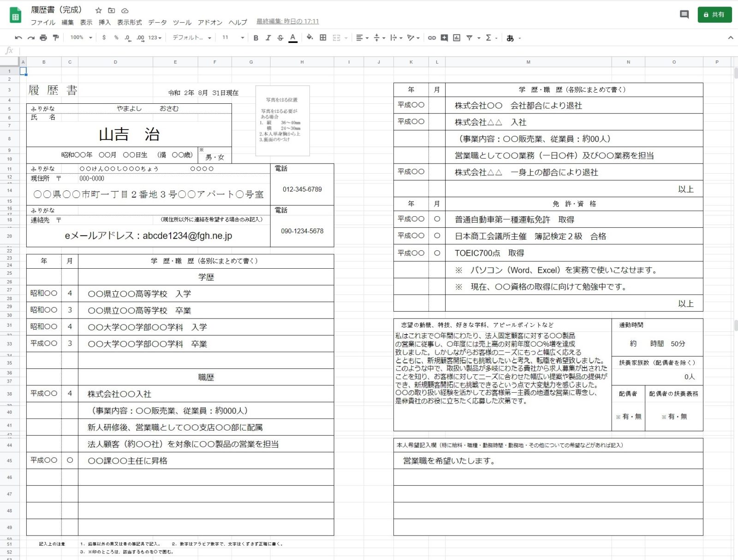The height and width of the screenshot is (560, 738).
Task: Open horizontal align dropdown
Action: (363, 38)
